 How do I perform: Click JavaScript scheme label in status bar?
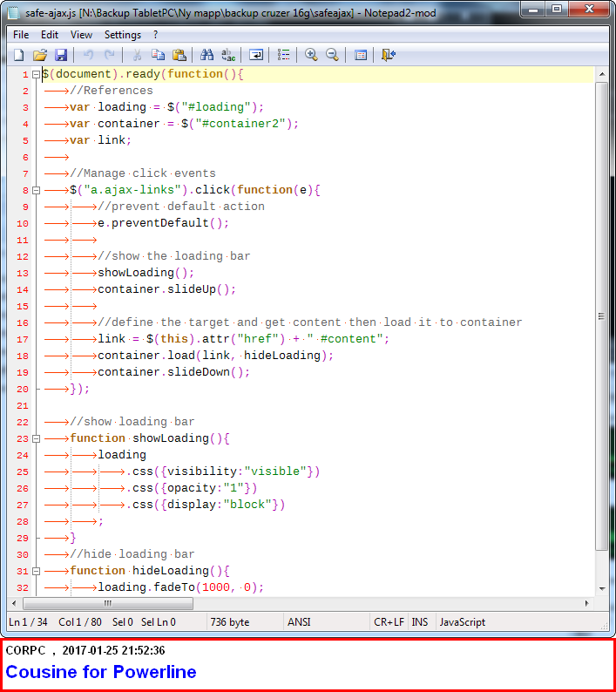463,622
